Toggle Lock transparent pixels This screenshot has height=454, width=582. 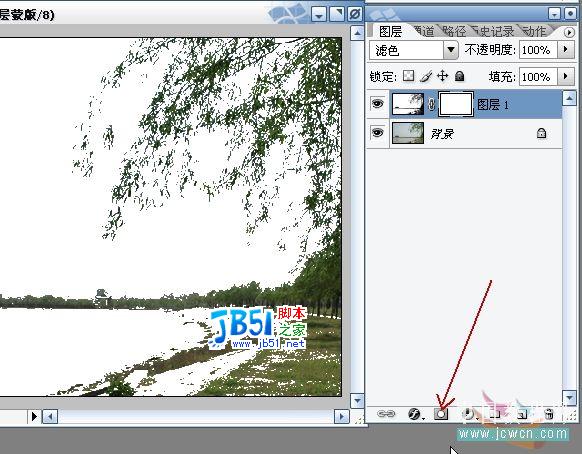408,76
